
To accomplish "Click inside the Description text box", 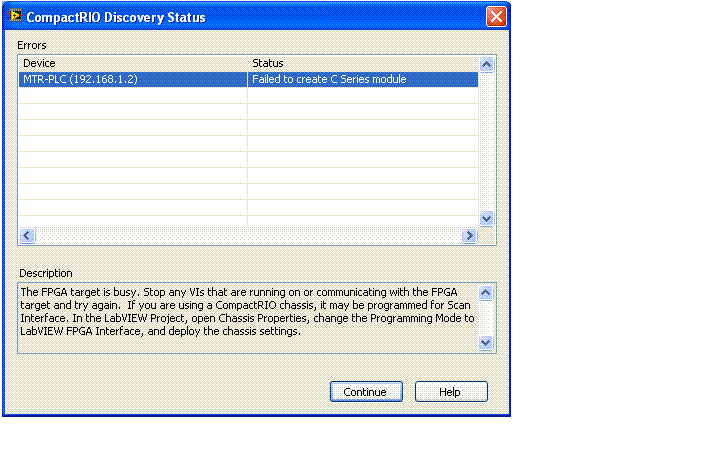I will [x=248, y=318].
